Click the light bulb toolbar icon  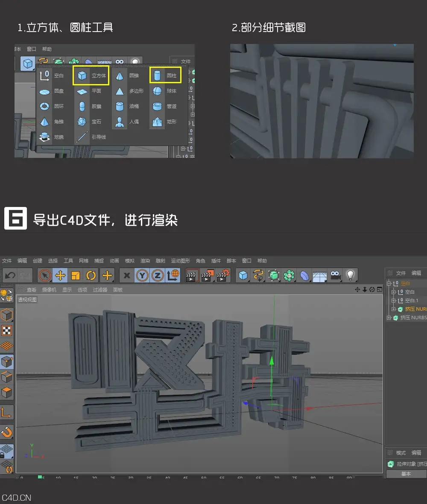click(x=351, y=275)
